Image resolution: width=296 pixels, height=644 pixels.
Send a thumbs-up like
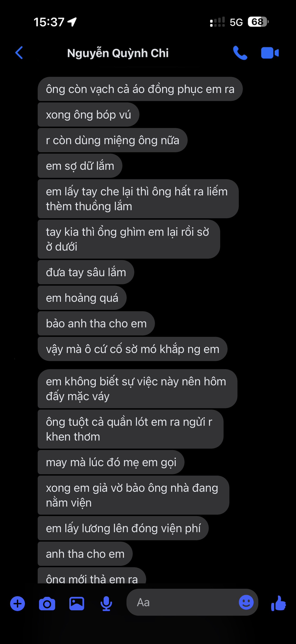tap(278, 603)
